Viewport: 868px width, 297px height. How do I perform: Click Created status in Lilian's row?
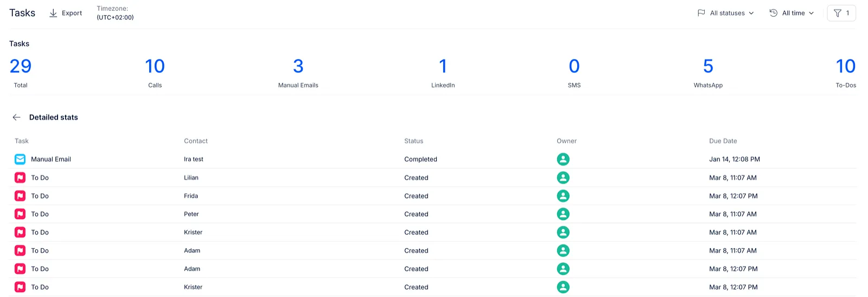pos(416,178)
